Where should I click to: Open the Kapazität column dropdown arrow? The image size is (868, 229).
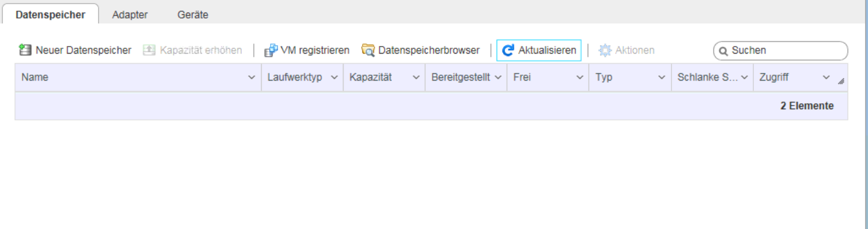(416, 78)
